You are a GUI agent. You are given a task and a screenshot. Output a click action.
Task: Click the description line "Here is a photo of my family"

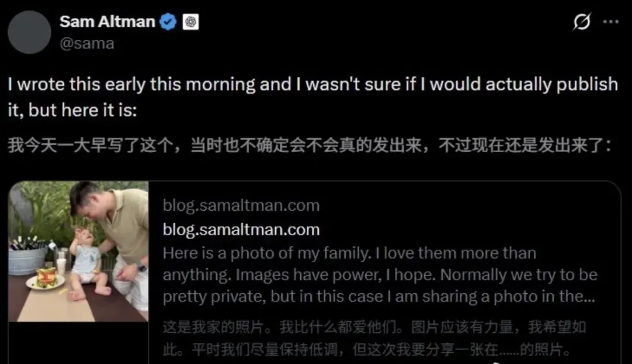click(349, 253)
